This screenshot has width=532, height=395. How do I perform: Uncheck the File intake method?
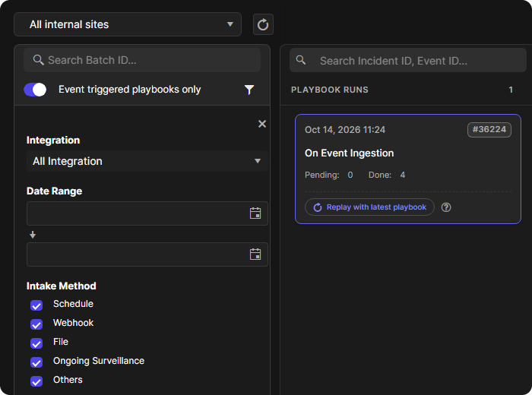(36, 343)
